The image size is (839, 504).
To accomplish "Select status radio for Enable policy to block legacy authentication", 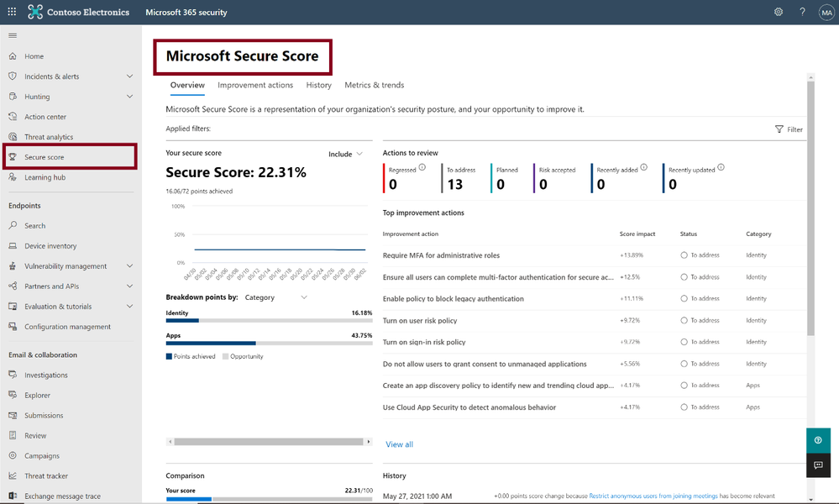I will [684, 298].
